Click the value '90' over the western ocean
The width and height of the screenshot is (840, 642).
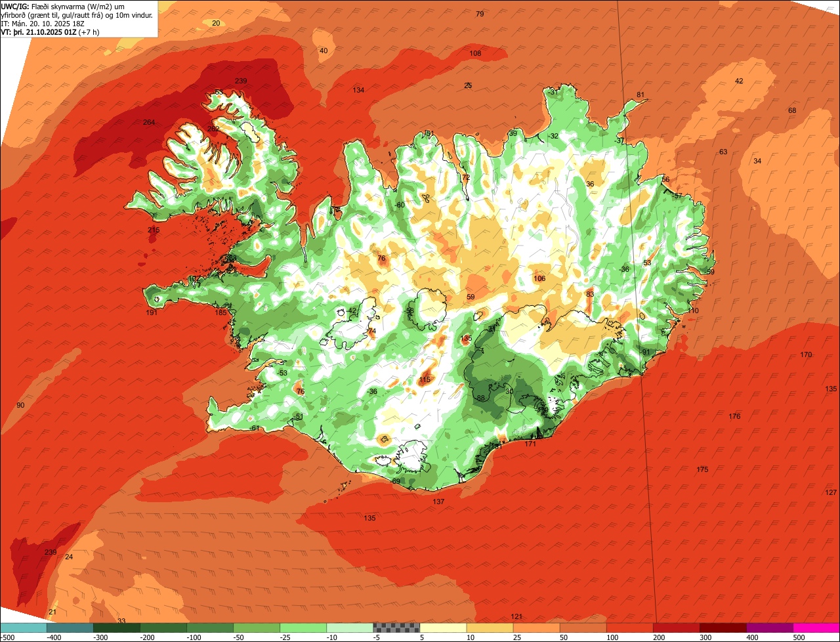click(20, 406)
